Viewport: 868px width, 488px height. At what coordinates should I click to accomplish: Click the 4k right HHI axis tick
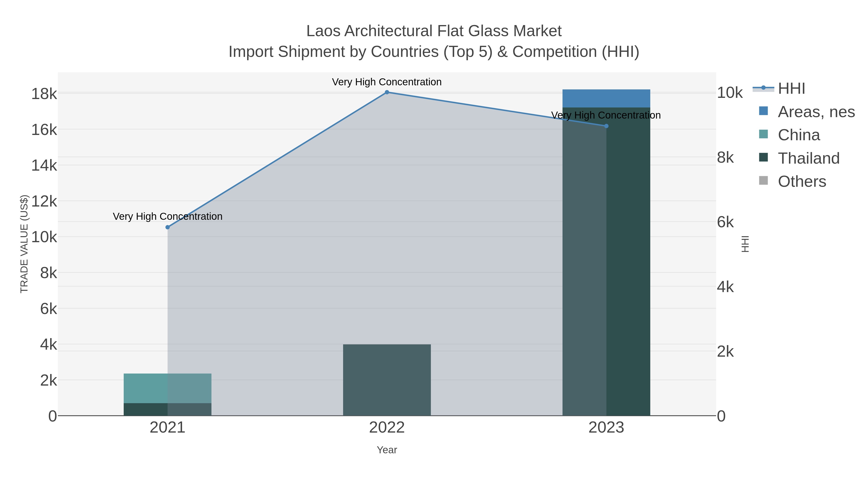726,287
